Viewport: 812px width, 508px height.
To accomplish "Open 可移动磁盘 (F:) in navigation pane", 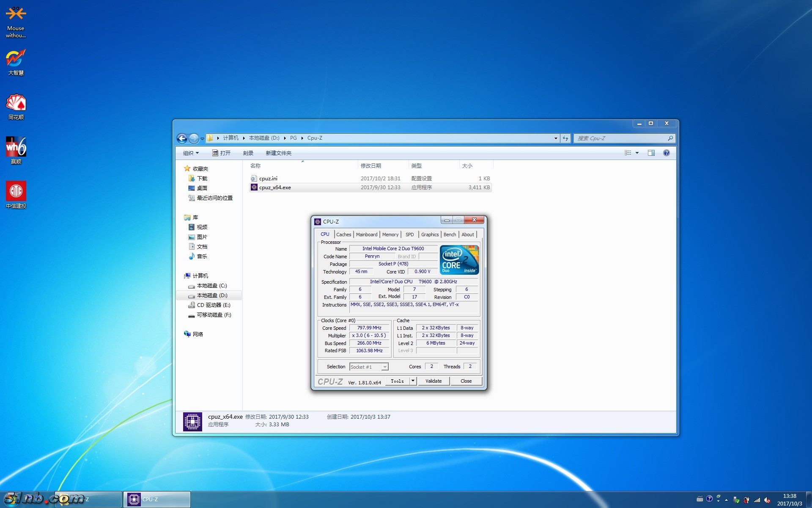I will (x=214, y=315).
